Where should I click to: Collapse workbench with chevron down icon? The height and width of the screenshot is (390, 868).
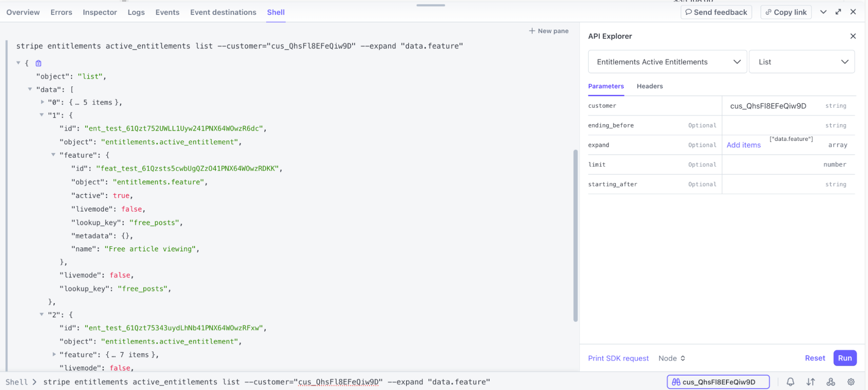(823, 12)
